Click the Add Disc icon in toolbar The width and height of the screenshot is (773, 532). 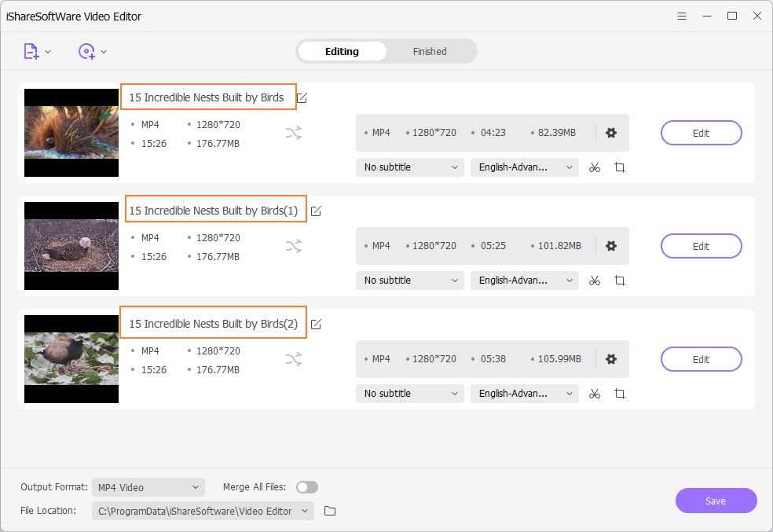86,51
